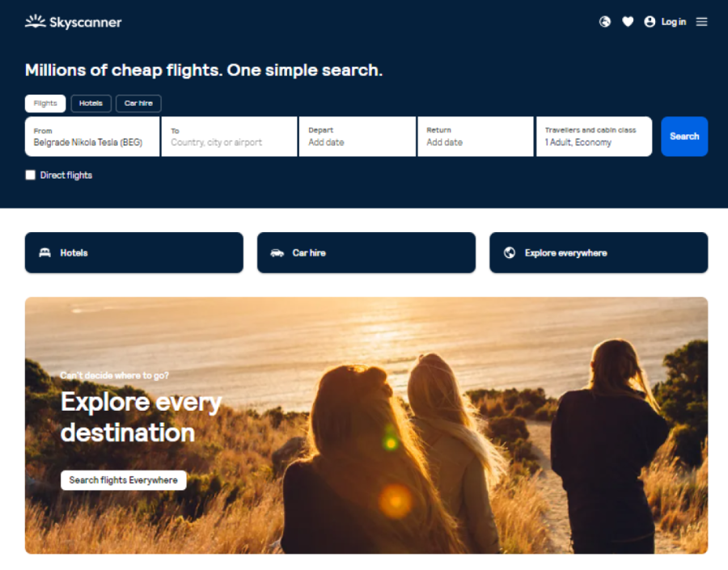
Task: Open the globe regional settings icon
Action: 604,22
